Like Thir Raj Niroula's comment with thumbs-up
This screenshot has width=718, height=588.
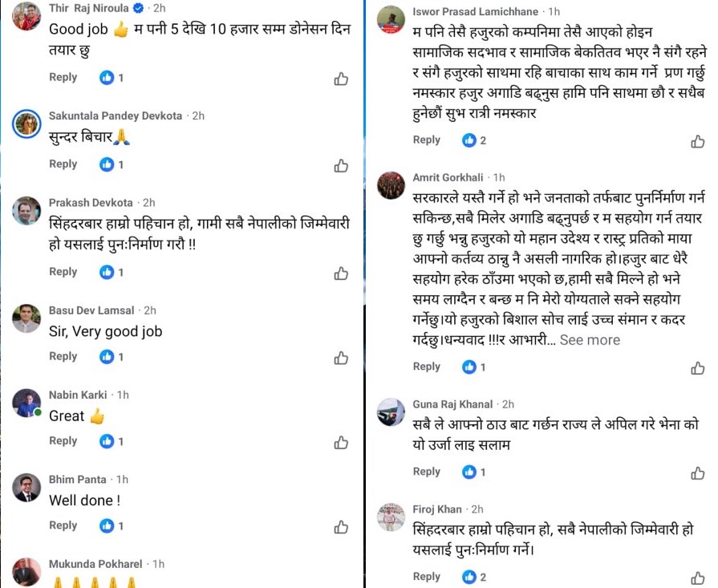point(341,79)
